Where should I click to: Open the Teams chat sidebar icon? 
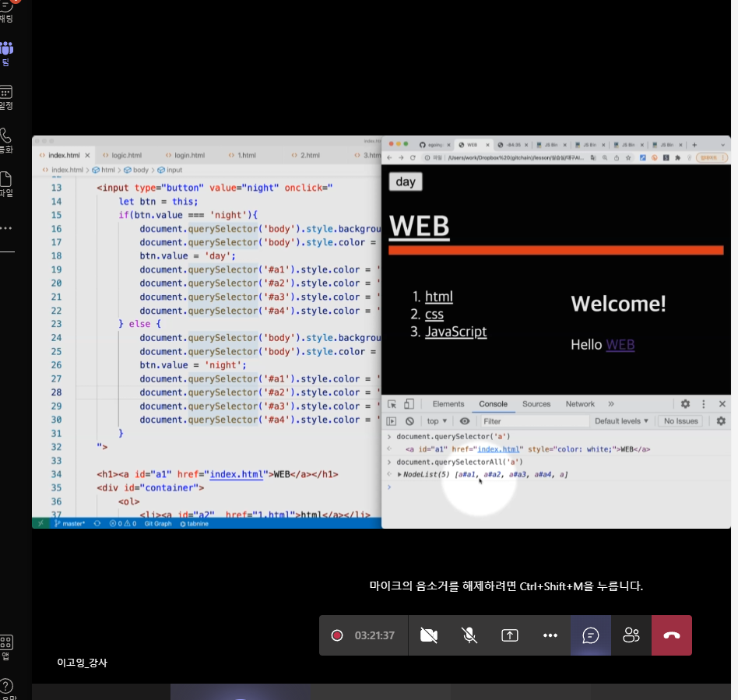[x=6, y=10]
